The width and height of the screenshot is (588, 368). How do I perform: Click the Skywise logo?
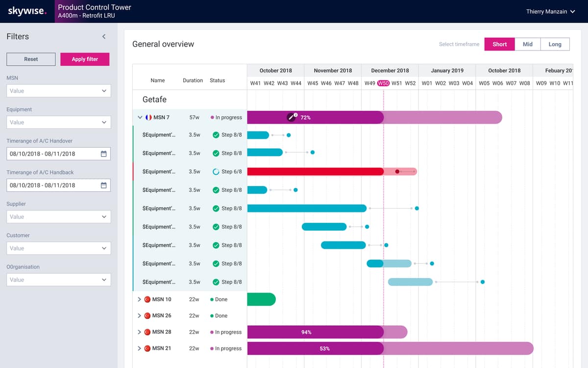[x=27, y=11]
